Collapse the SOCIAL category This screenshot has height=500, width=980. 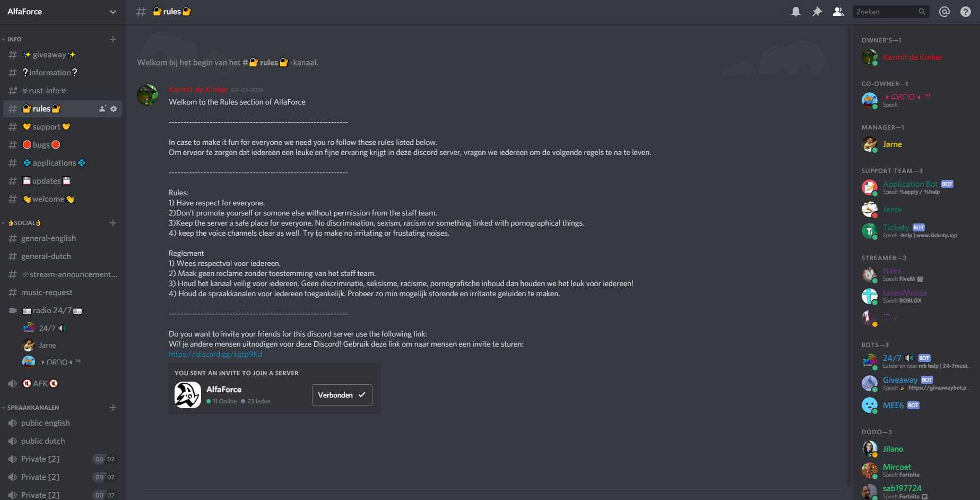tap(24, 223)
